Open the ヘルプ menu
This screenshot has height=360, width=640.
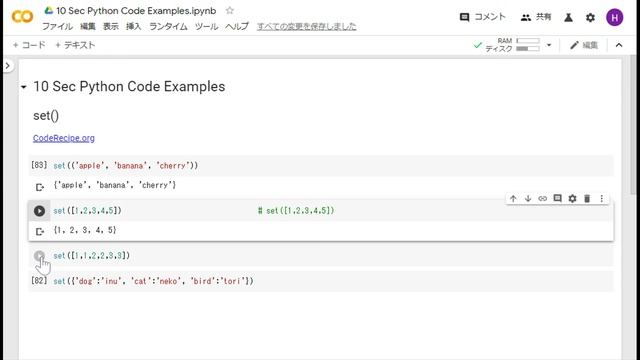(x=237, y=27)
